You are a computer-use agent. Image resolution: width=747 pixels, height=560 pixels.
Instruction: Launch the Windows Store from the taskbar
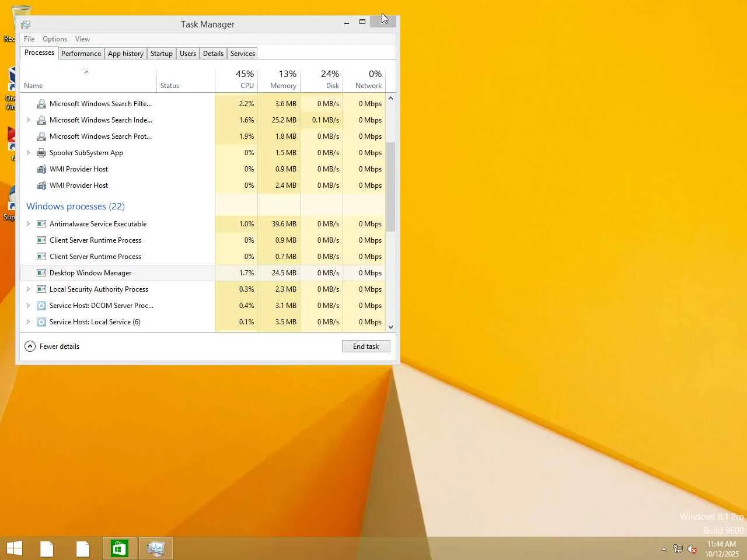[x=120, y=548]
